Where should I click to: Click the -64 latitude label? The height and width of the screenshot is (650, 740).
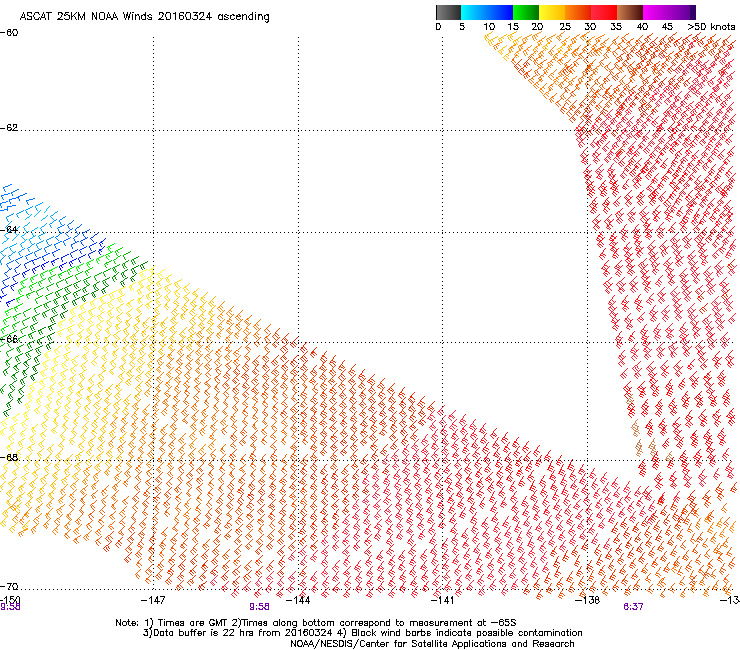tap(9, 230)
